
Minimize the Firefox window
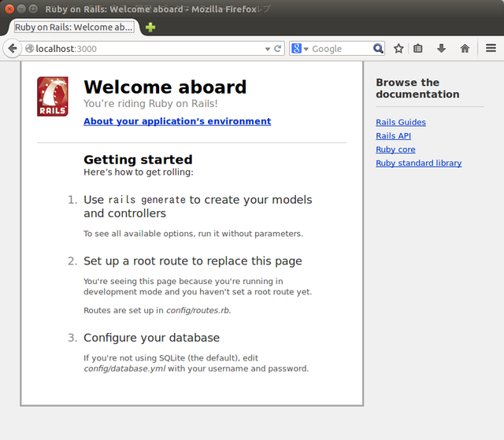pos(21,9)
